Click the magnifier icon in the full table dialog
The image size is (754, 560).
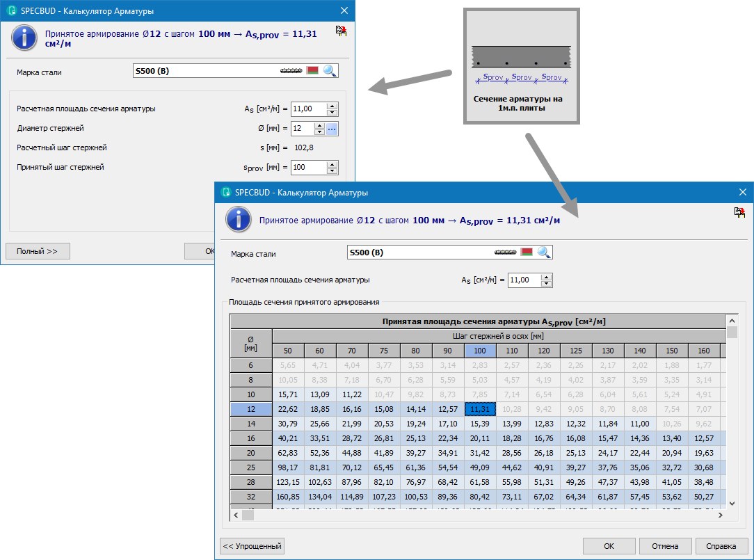point(544,252)
